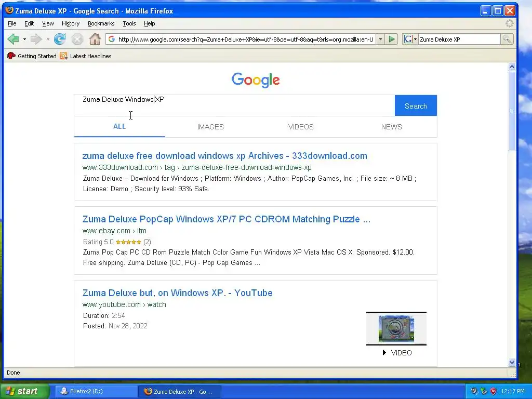This screenshot has width=532, height=399.
Task: Expand the URL bar history dropdown
Action: point(381,39)
